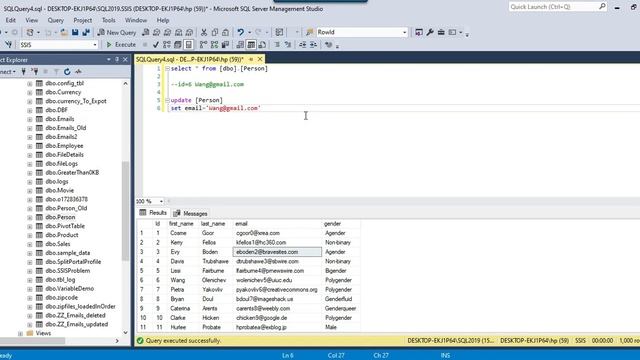Select Results to File mode
The image size is (640, 360).
(262, 44)
